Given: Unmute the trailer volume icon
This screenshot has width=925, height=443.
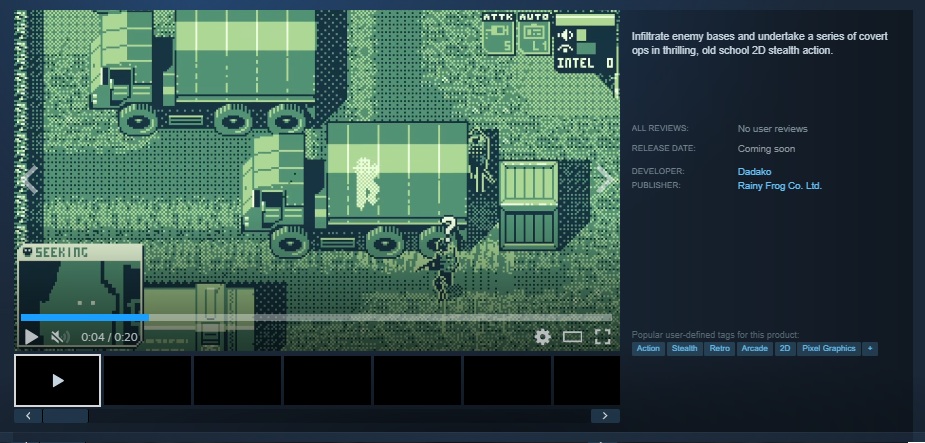Looking at the screenshot, I should pyautogui.click(x=60, y=337).
